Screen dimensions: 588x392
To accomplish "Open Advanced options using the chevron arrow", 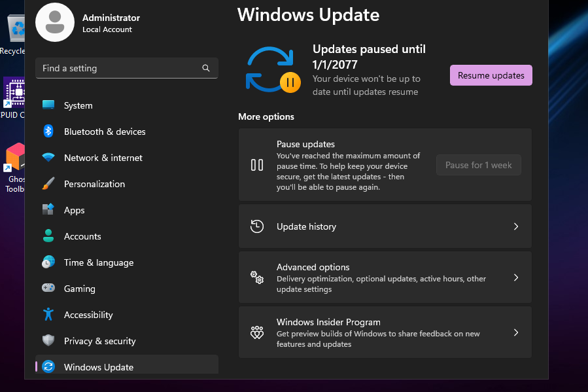I will click(x=515, y=277).
